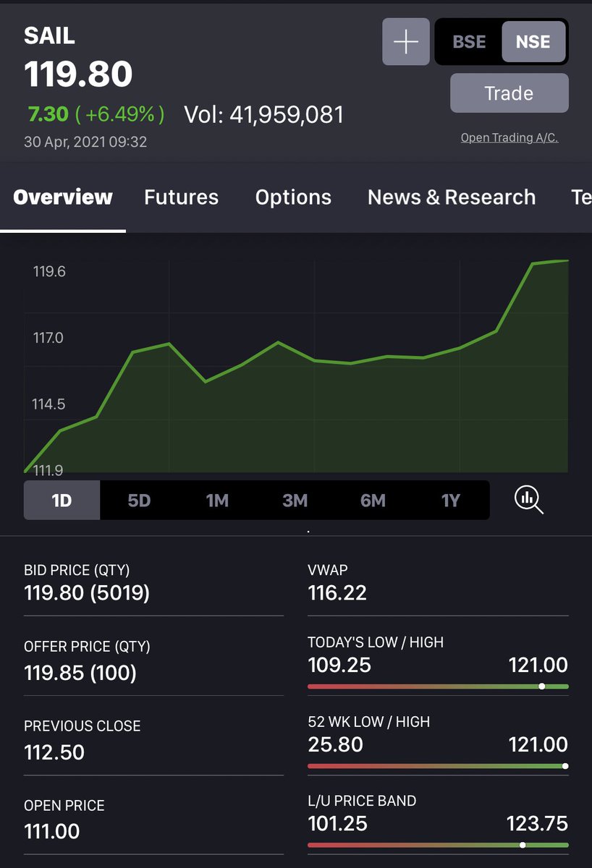Screen dimensions: 592x868
Task: Select the 1M chart range
Action: tap(217, 501)
